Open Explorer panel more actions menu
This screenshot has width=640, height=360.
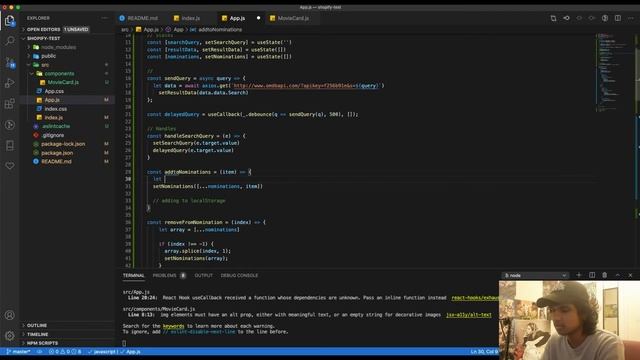[105, 18]
